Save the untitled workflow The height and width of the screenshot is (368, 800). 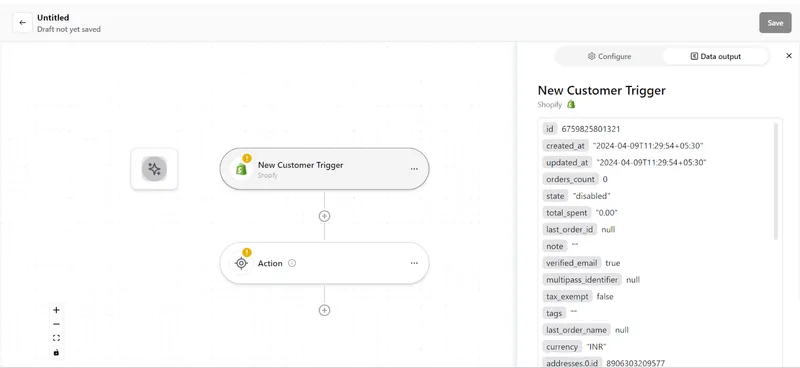[775, 23]
